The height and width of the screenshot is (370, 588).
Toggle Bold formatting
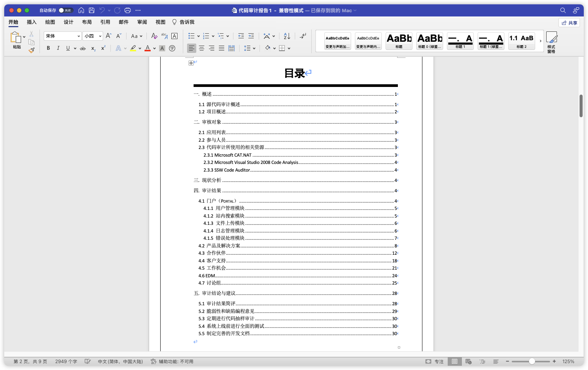(x=48, y=48)
